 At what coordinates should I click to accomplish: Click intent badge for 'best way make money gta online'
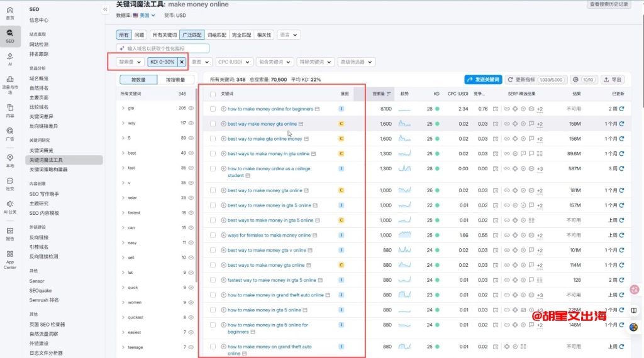[x=341, y=124]
